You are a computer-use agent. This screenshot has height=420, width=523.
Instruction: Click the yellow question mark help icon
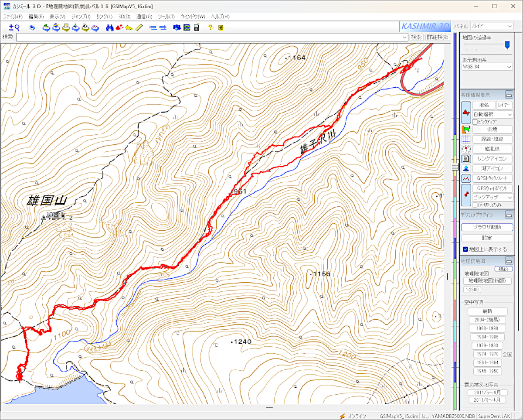pyautogui.click(x=210, y=27)
